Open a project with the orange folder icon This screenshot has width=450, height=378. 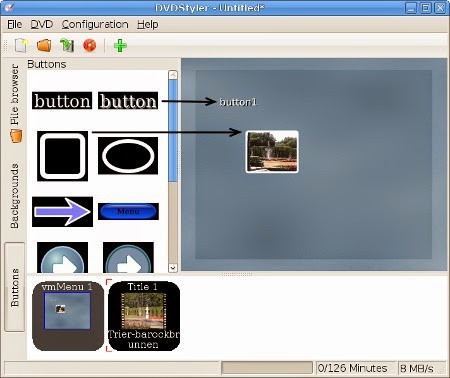click(x=44, y=45)
